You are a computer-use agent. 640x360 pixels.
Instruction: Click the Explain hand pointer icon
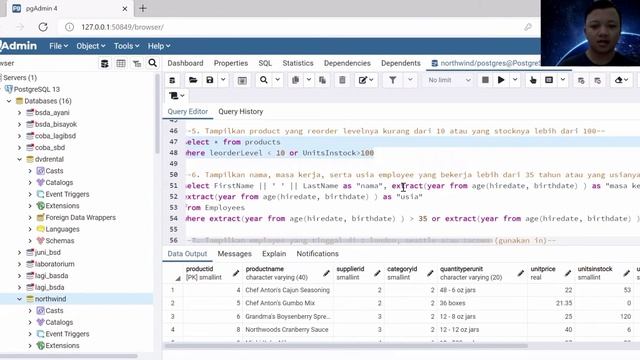click(x=533, y=80)
